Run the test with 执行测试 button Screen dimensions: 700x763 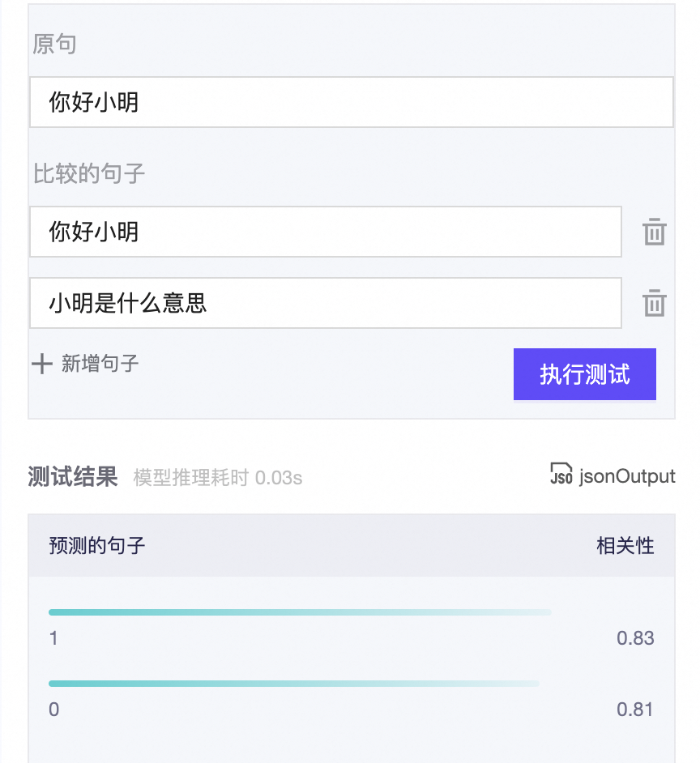click(x=585, y=374)
